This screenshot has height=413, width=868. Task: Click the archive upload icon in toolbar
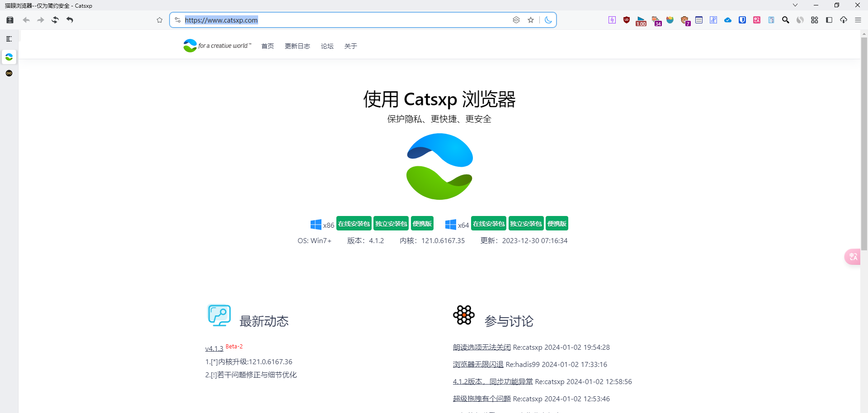(x=10, y=20)
